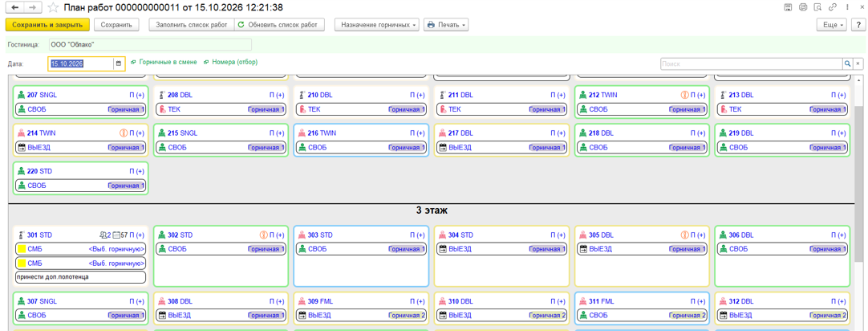The image size is (868, 331).
Task: Click the pink guest icon of room 309 FML
Action: 302,301
